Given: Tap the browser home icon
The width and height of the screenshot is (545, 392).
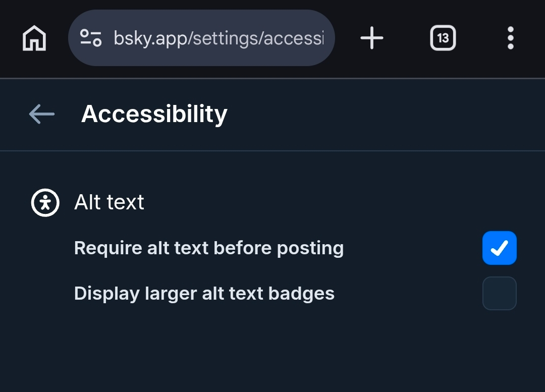Looking at the screenshot, I should [x=34, y=38].
